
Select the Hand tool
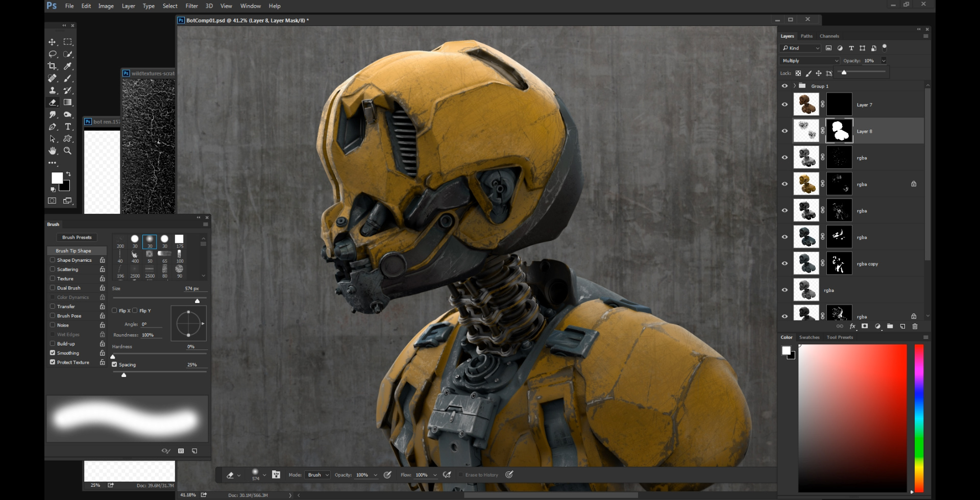[52, 151]
